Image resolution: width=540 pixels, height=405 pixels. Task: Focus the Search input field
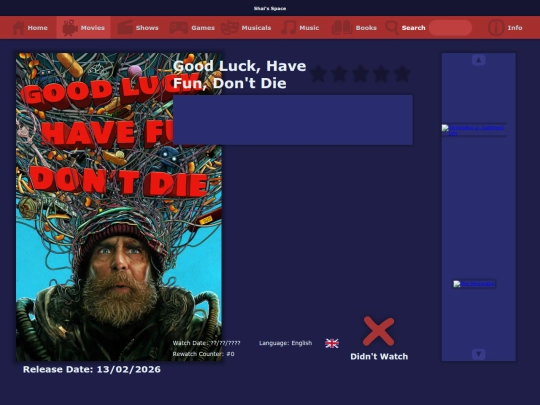(450, 28)
